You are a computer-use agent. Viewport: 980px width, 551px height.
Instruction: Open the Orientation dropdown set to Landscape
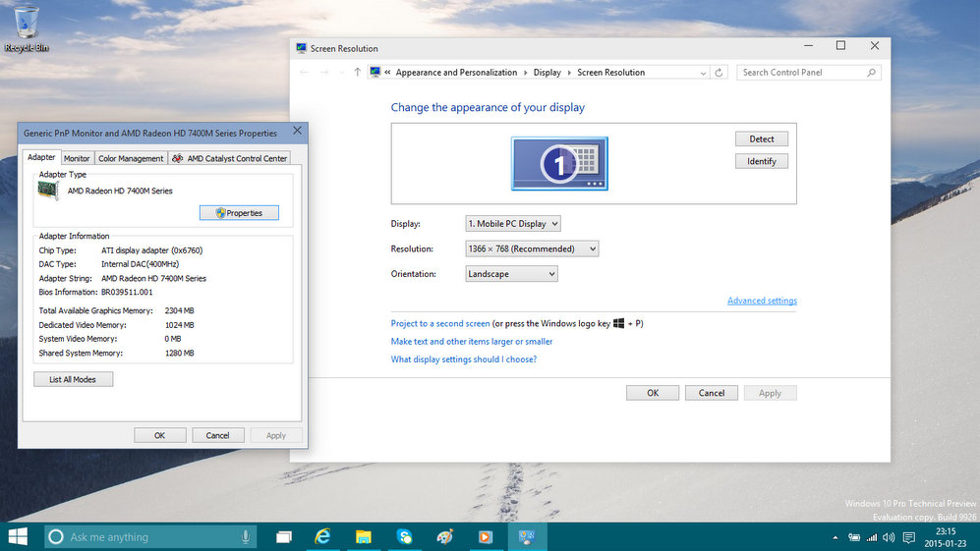pyautogui.click(x=511, y=274)
